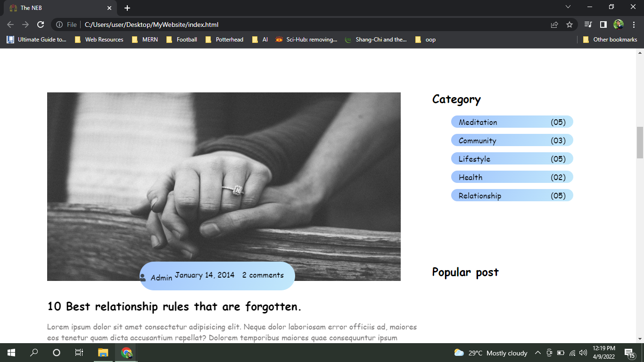This screenshot has height=362, width=644.
Task: Show hidden icons in the system tray
Action: coord(537,353)
